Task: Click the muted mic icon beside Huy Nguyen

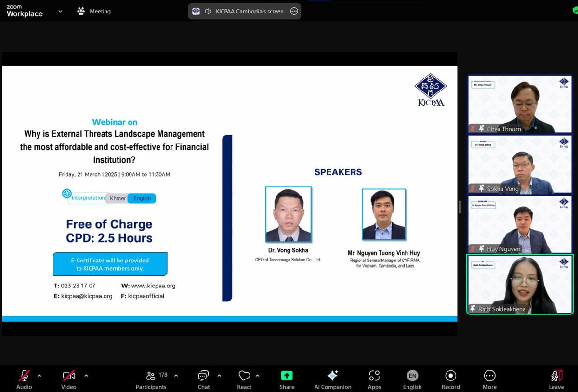Action: click(473, 249)
